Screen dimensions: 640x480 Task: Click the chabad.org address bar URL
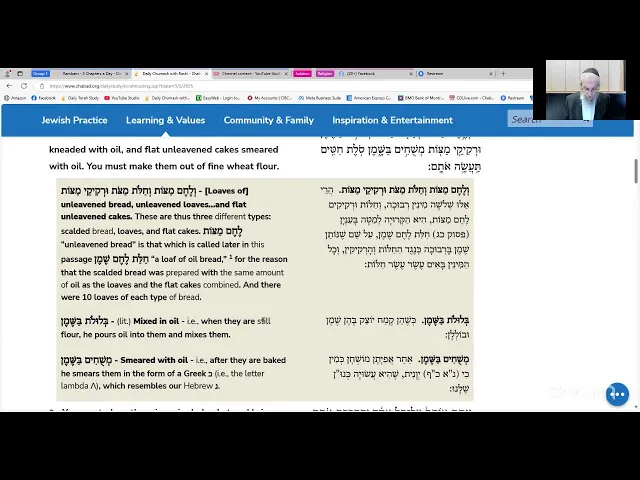pos(121,86)
